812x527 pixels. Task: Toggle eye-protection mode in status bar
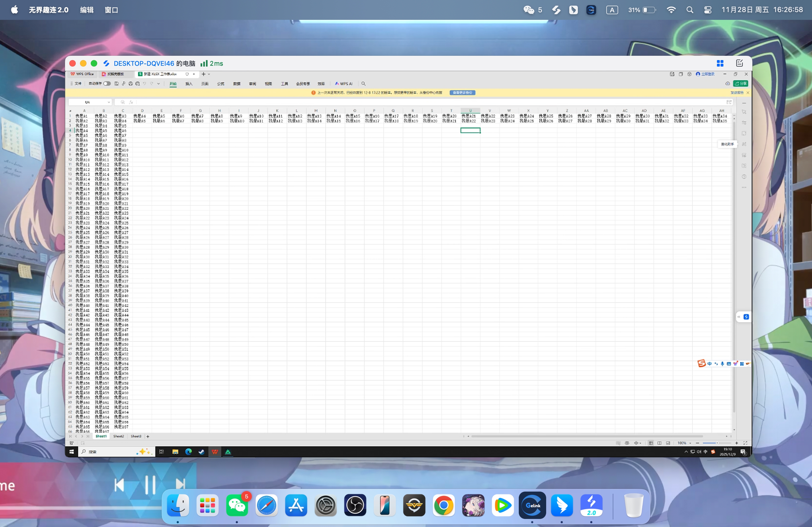point(627,443)
